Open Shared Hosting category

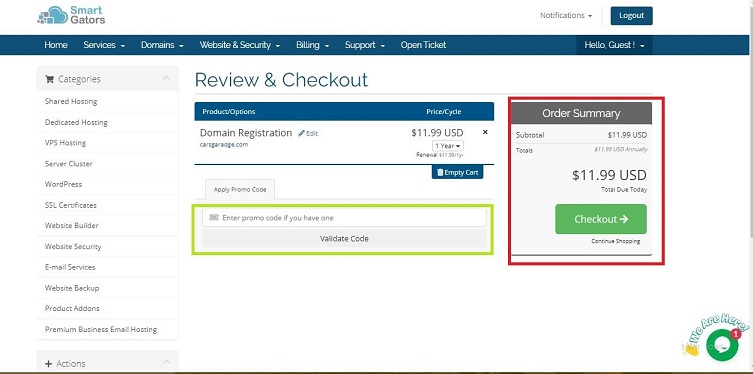tap(71, 101)
